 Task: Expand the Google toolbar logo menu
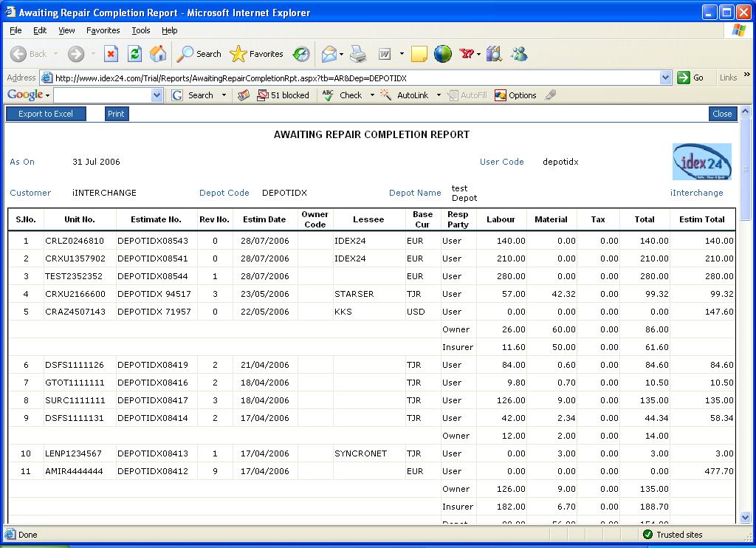click(28, 95)
